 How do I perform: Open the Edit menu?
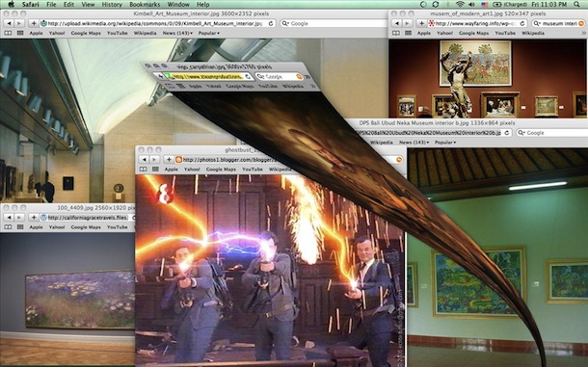point(68,5)
